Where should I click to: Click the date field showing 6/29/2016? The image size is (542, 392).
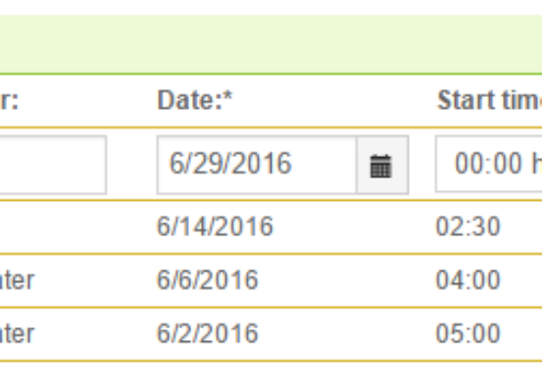(x=257, y=165)
